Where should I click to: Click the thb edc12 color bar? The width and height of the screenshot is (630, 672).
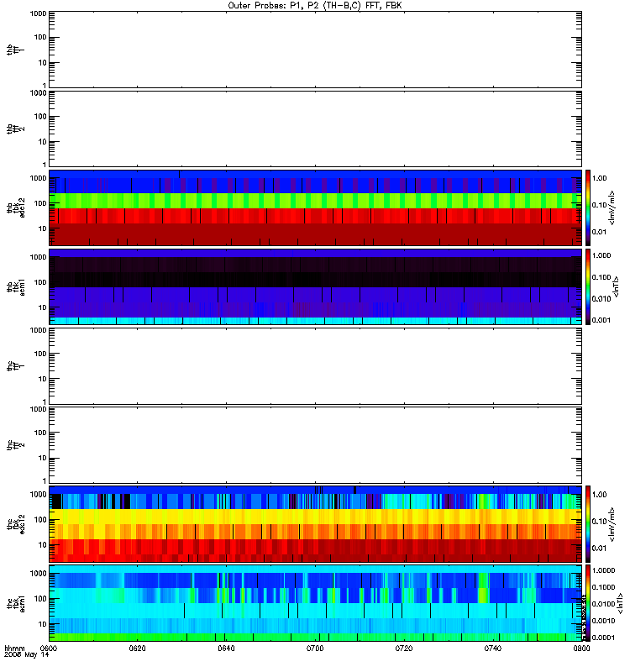pyautogui.click(x=588, y=207)
